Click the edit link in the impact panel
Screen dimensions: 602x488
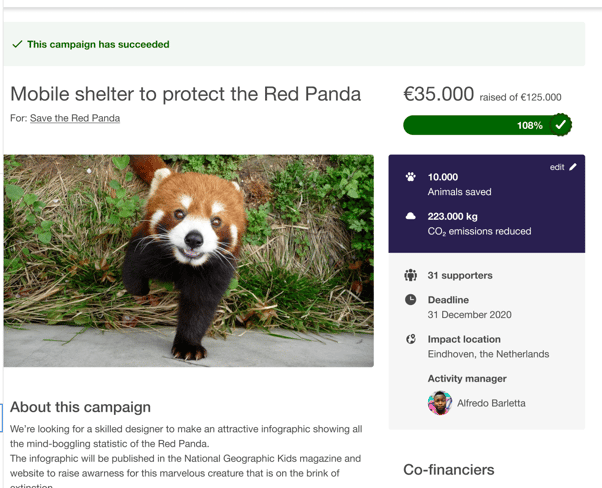tap(557, 167)
